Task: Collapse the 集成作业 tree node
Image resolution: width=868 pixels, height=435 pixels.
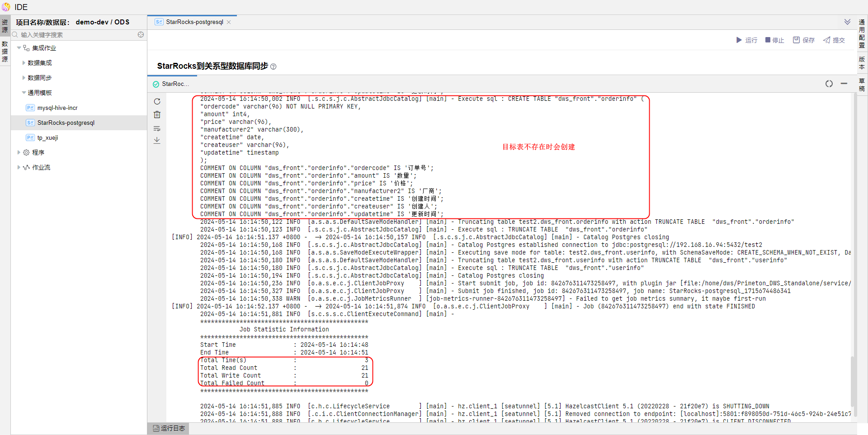Action: [19, 48]
